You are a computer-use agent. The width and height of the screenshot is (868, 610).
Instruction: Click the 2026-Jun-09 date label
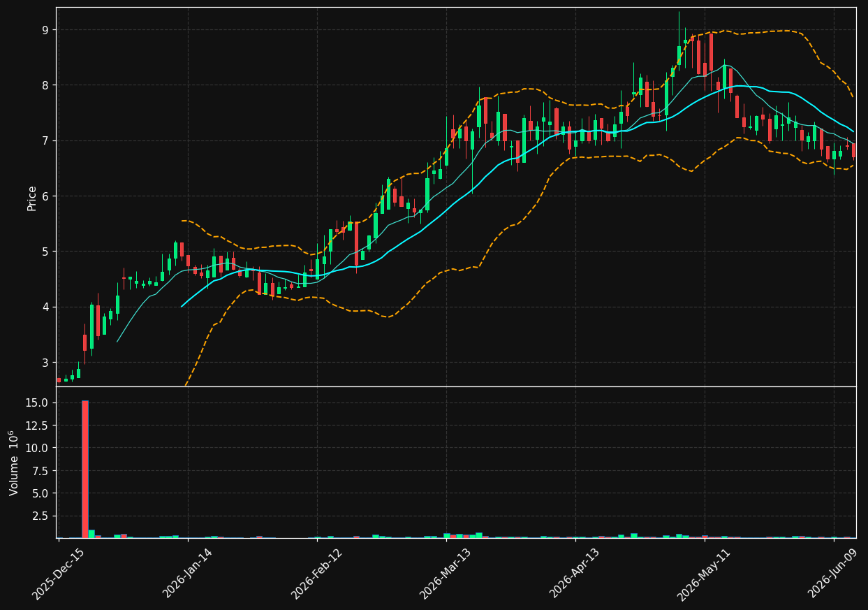coord(833,574)
